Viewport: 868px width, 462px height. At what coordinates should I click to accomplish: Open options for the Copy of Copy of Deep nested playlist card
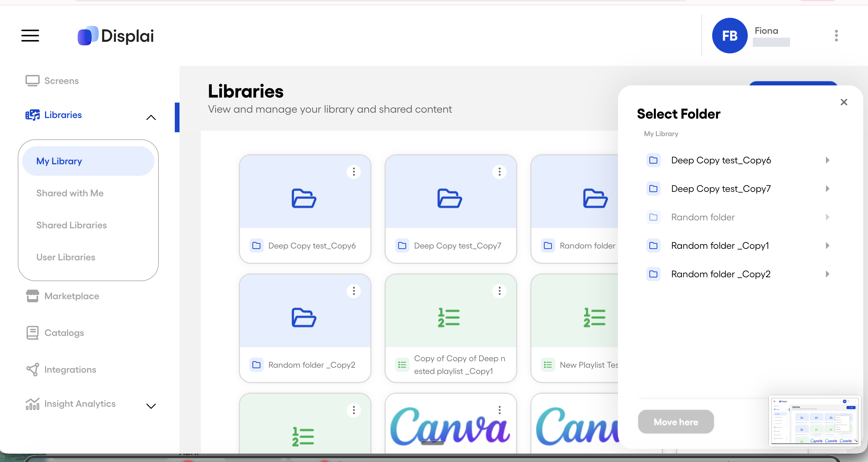[499, 291]
